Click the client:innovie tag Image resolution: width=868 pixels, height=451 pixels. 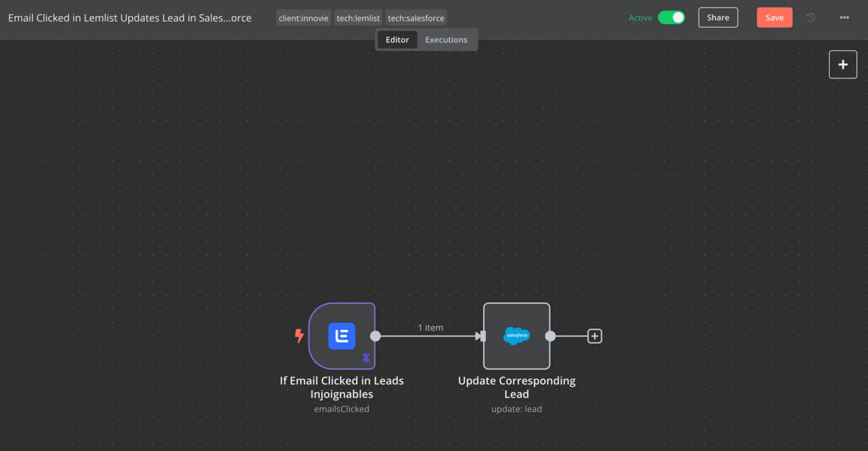304,18
